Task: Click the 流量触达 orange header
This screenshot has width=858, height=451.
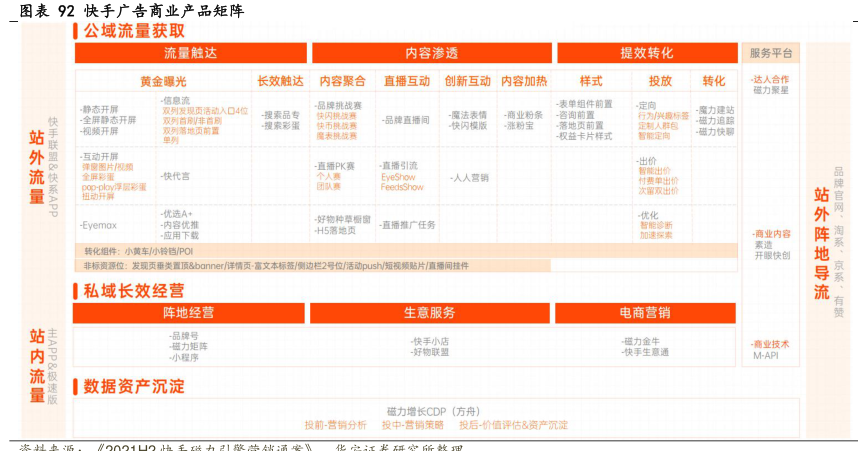Action: coord(190,53)
